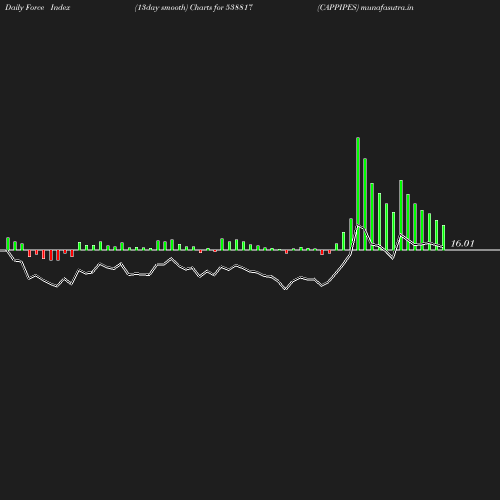Image resolution: width=500 pixels, height=500 pixels.
Task: Click the '(13day smooth) Charts for 538817' heading
Action: [194, 7]
